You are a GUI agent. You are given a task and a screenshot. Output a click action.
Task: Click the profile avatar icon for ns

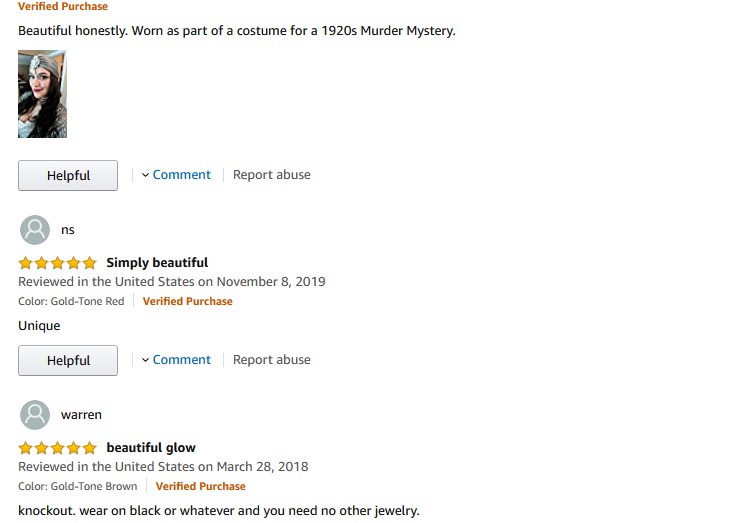tap(35, 230)
